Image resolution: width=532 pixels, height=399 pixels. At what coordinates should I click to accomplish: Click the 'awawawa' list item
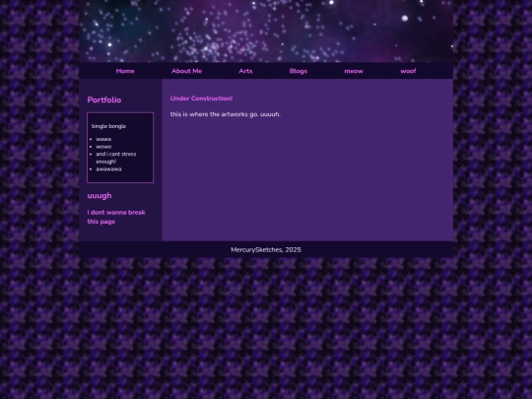108,169
